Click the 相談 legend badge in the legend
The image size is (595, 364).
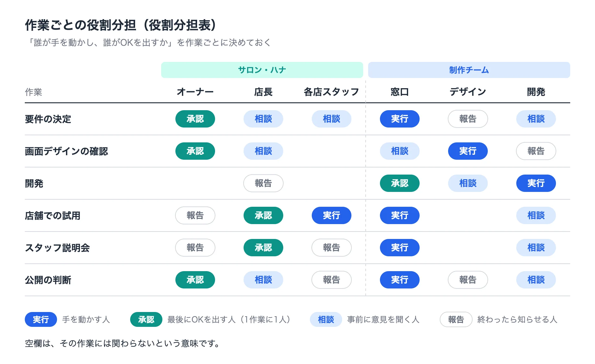[x=326, y=319]
